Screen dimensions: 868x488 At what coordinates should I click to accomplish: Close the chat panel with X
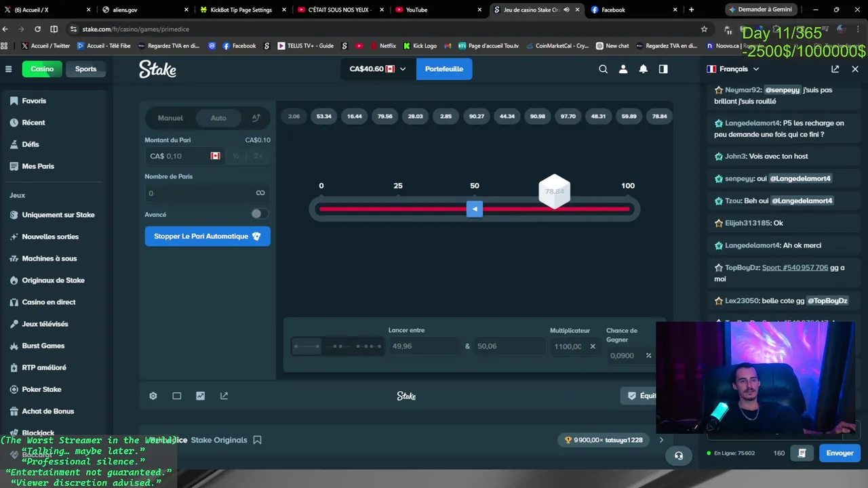855,69
